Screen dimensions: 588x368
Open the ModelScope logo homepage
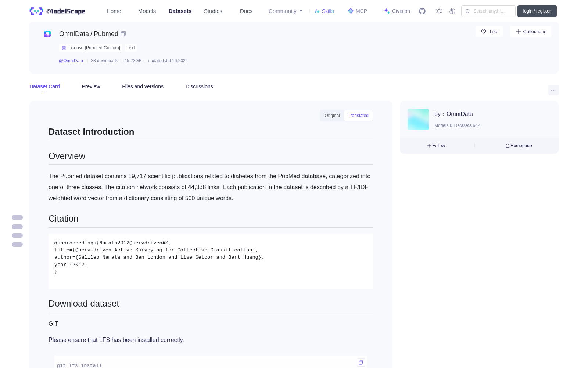point(57,11)
